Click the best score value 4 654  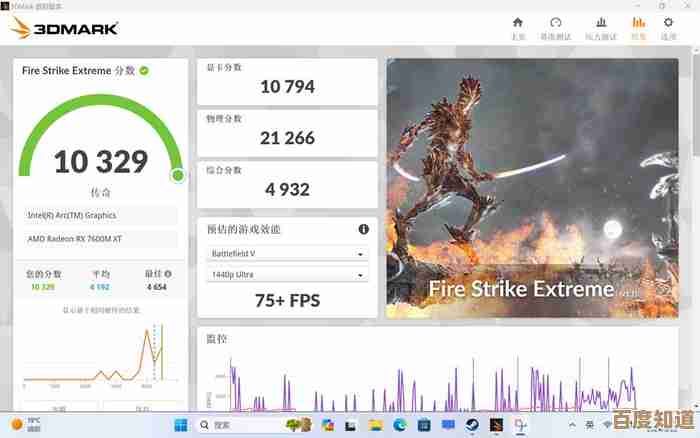click(x=157, y=287)
